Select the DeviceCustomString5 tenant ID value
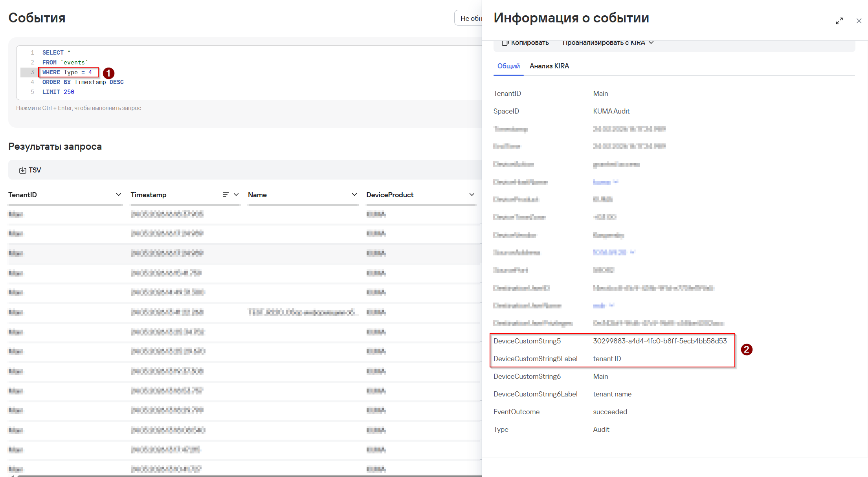 660,341
